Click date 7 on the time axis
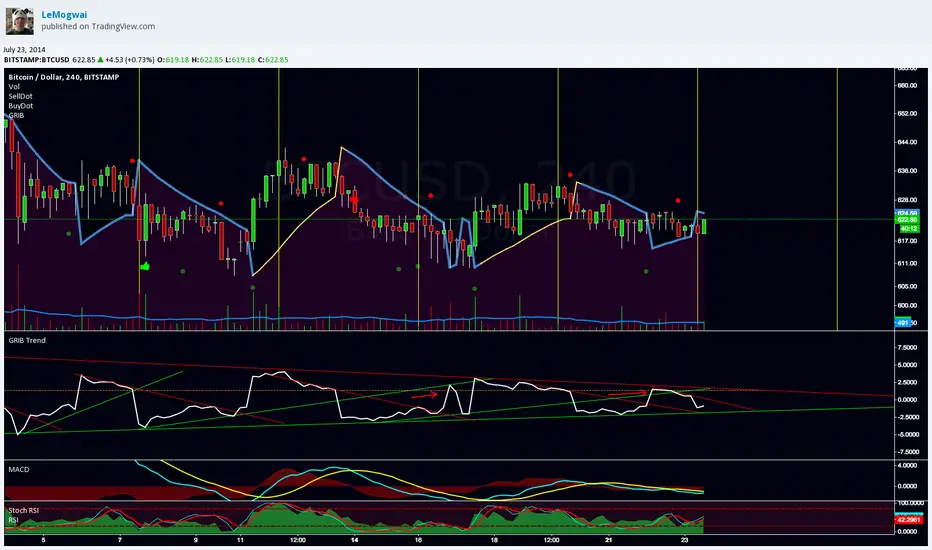The height and width of the screenshot is (550, 932). 120,540
